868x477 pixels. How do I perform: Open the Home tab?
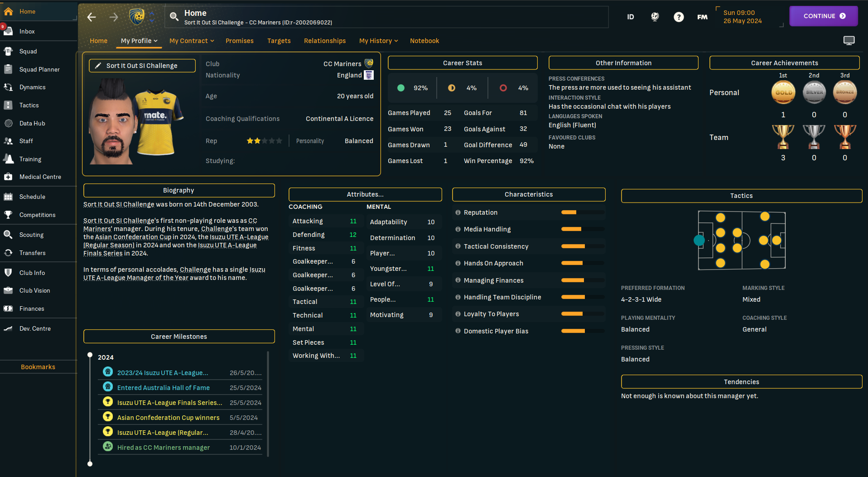tap(98, 41)
